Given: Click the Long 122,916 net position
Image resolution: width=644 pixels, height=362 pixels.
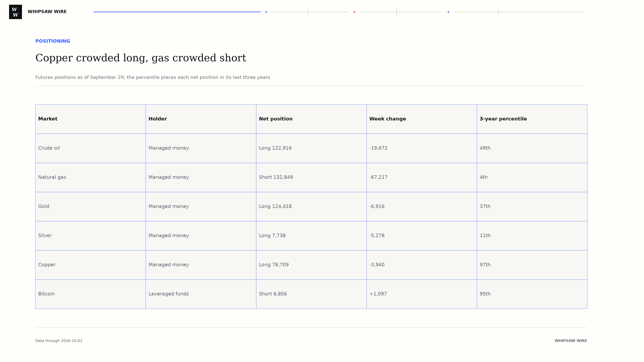Looking at the screenshot, I should [x=275, y=148].
